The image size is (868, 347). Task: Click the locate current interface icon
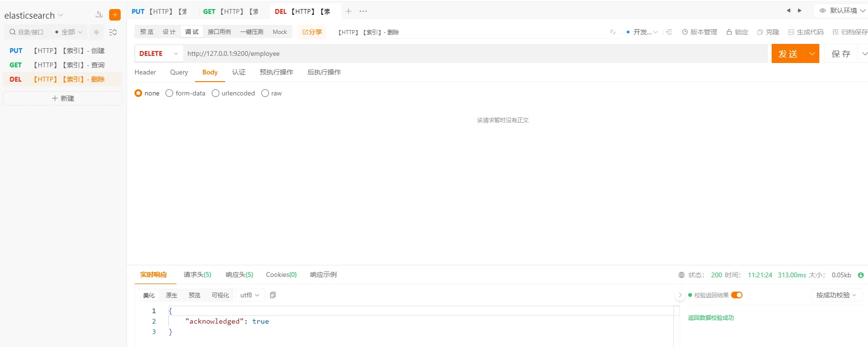pyautogui.click(x=96, y=32)
